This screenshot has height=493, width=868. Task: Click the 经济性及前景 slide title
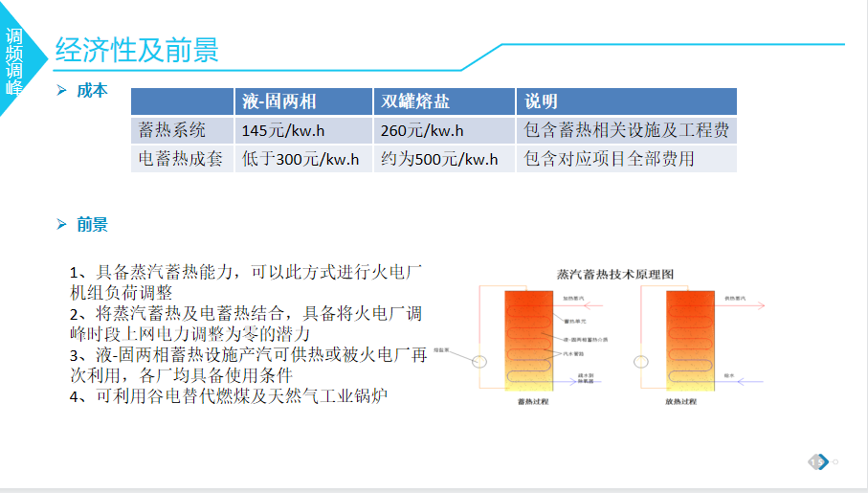point(137,49)
